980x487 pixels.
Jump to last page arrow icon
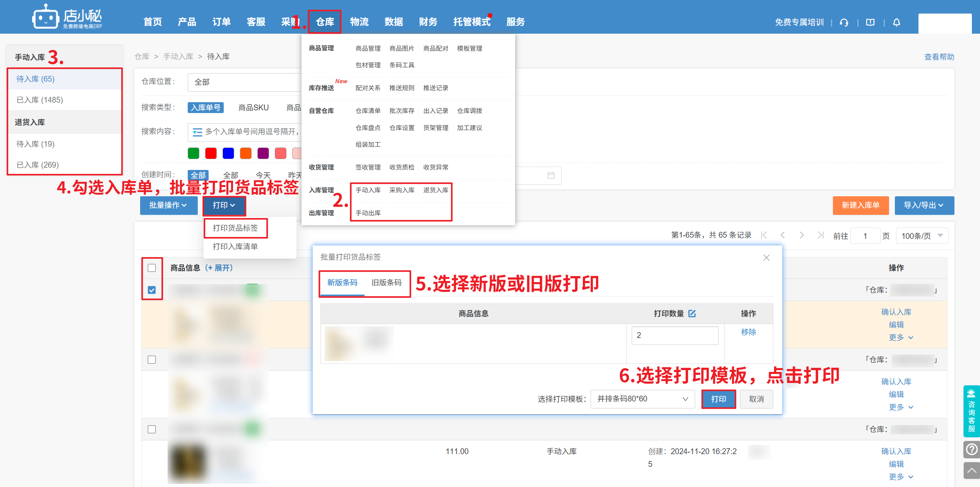(820, 235)
